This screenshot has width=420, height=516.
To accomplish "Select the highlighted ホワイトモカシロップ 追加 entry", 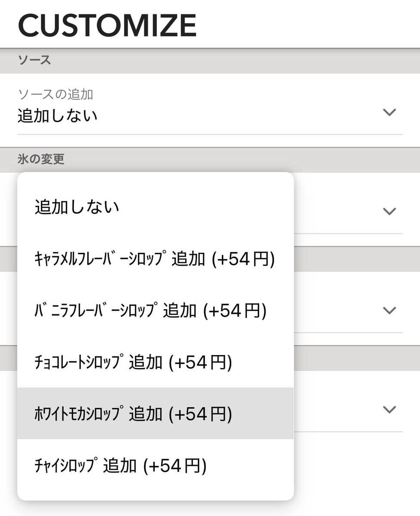I will [133, 414].
